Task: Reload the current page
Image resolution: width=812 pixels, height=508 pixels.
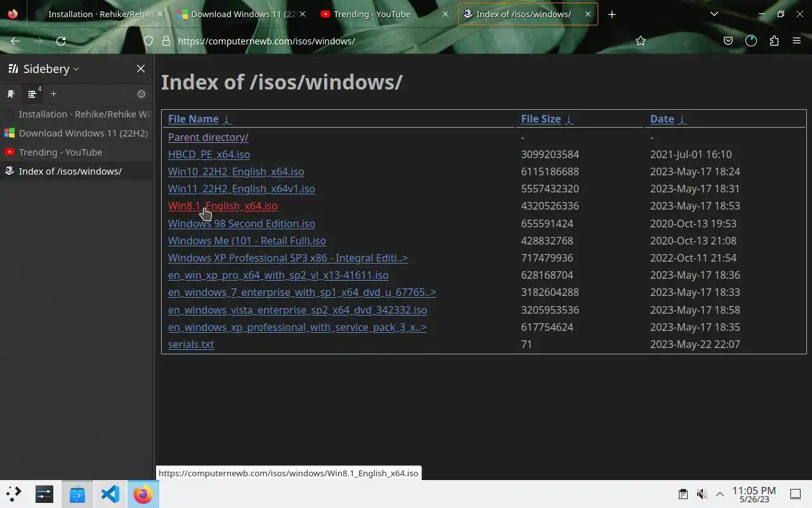Action: [61, 41]
